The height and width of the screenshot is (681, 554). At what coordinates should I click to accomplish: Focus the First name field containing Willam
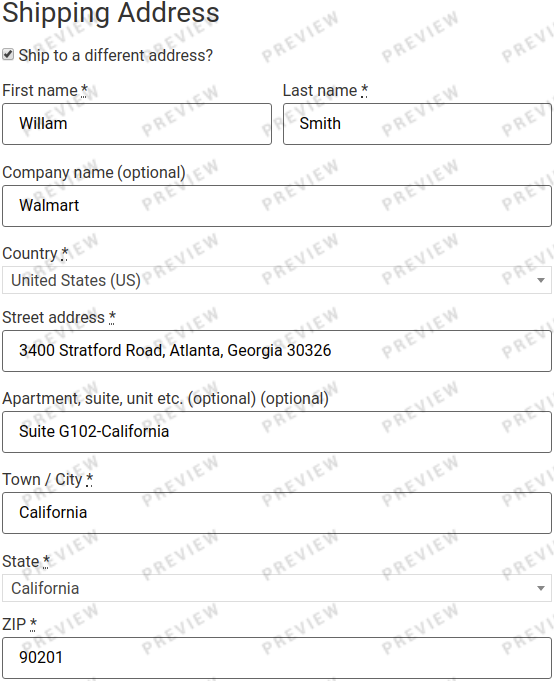pyautogui.click(x=137, y=124)
